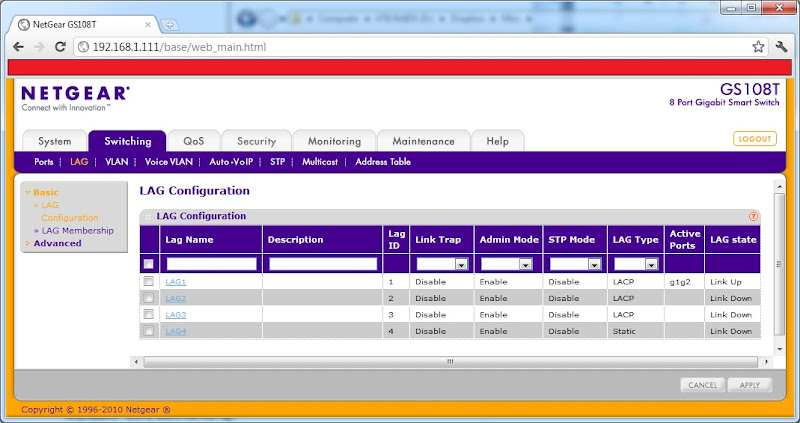Switch to the Maintenance tab
This screenshot has height=423, width=800.
[x=423, y=141]
